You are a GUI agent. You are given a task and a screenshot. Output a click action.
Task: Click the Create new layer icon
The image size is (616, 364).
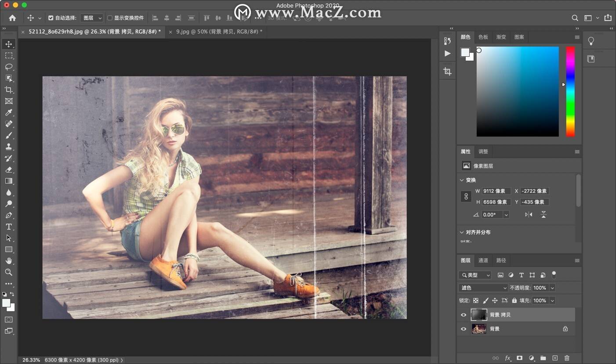click(x=555, y=358)
